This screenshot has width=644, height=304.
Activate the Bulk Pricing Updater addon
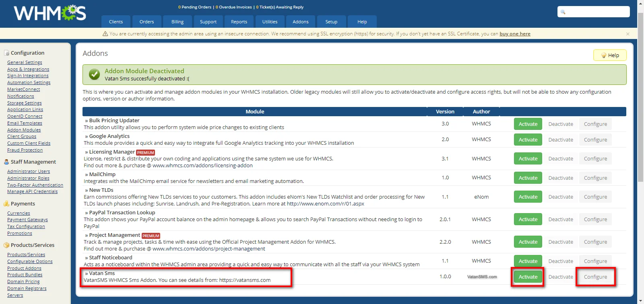coord(528,124)
